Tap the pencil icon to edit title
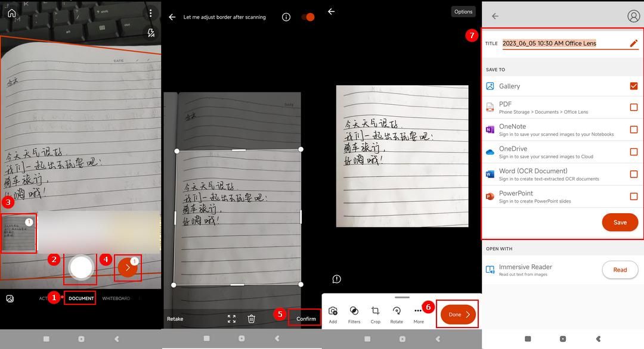 pyautogui.click(x=634, y=43)
